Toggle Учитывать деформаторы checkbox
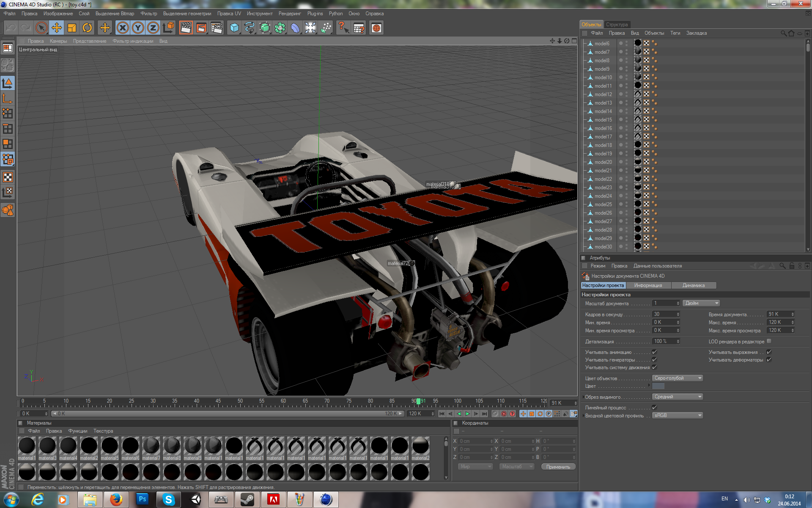This screenshot has width=812, height=508. point(769,359)
